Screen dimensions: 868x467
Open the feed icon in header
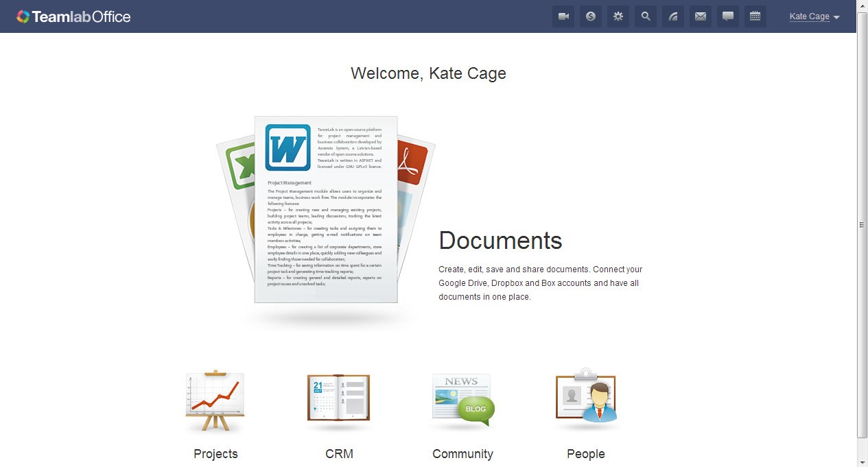coord(673,16)
